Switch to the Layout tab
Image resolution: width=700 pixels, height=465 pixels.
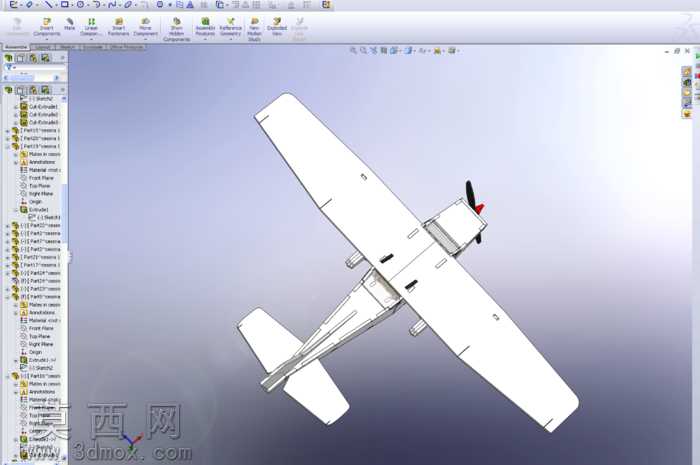[43, 47]
